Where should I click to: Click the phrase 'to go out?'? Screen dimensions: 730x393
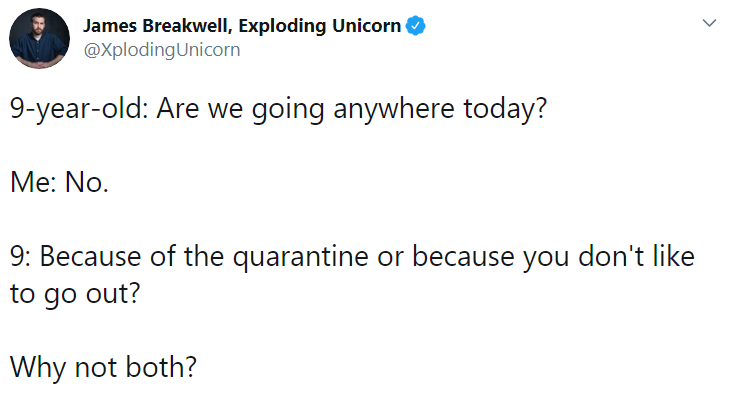coord(75,295)
